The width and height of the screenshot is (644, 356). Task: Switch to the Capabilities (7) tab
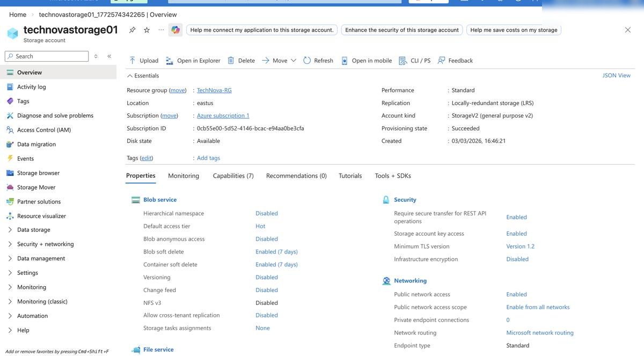tap(233, 176)
